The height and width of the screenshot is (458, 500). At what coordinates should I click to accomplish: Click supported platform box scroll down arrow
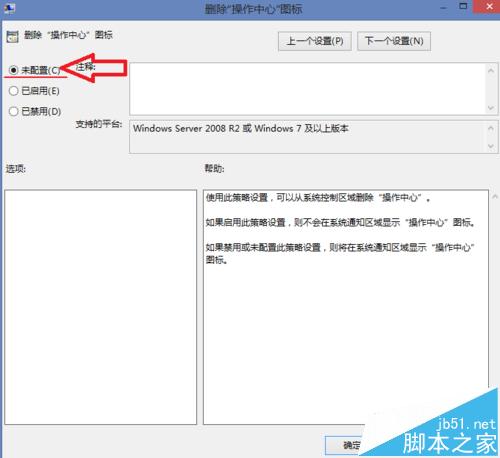491,146
